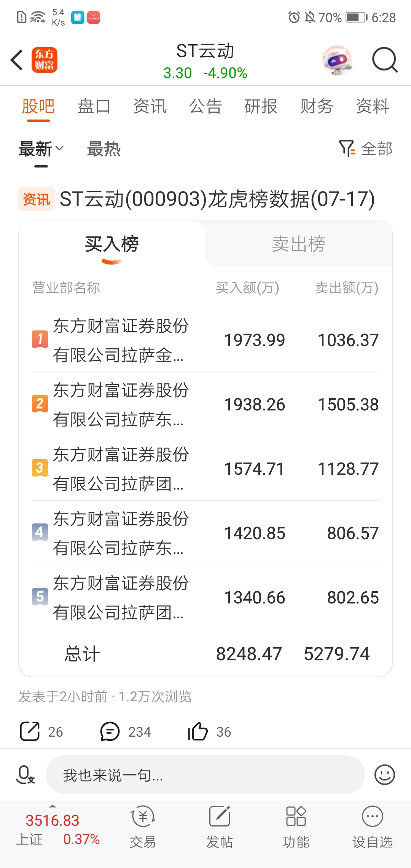Like the post via thumbs-up icon

(x=198, y=731)
